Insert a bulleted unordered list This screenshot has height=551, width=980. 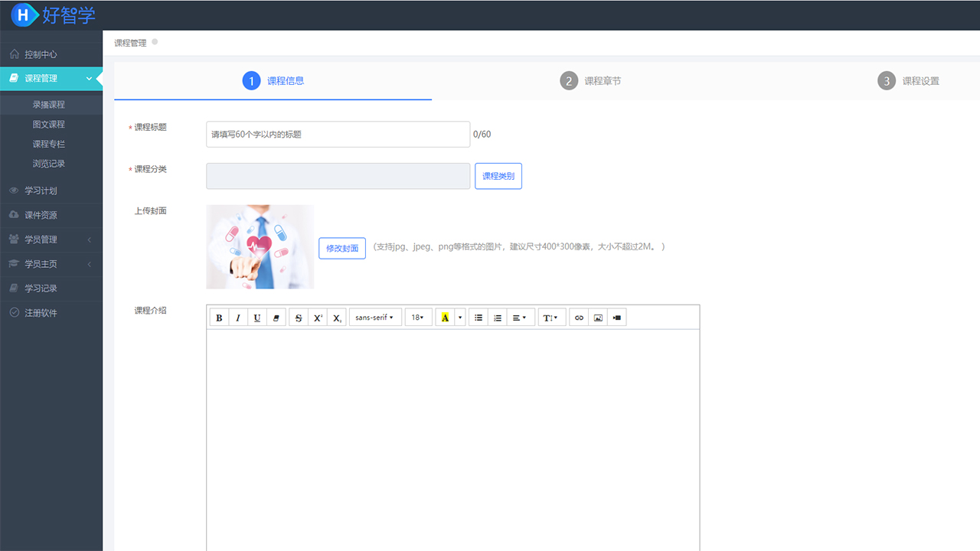pyautogui.click(x=479, y=318)
